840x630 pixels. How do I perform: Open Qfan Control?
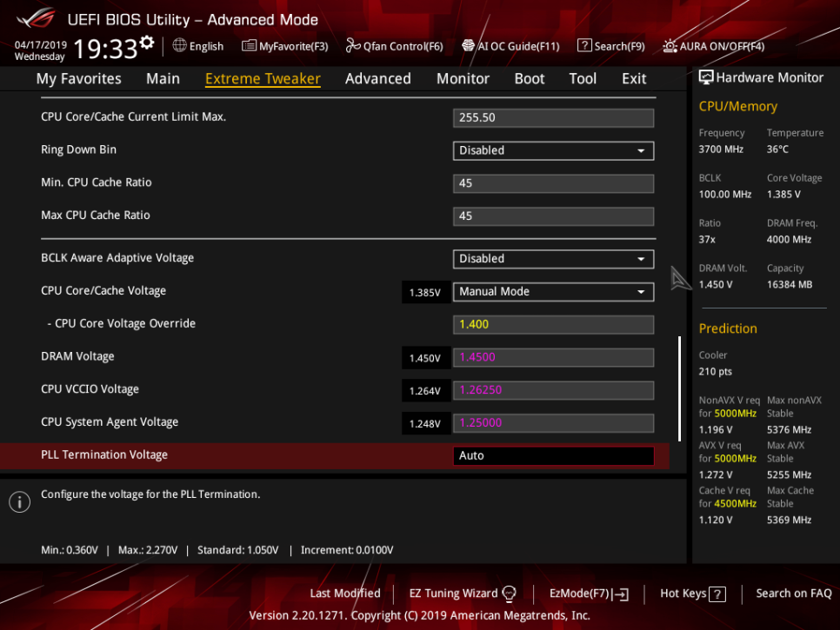tap(394, 45)
